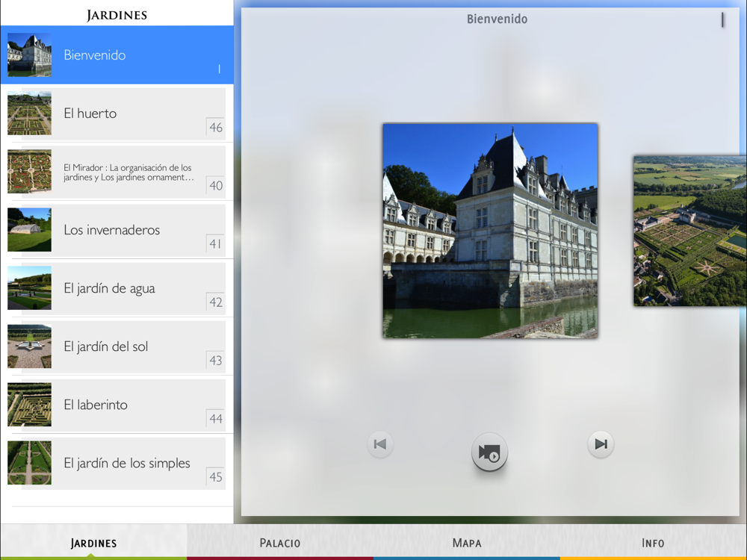747x560 pixels.
Task: Click the greenhouse thumbnail for Los invernaderos
Action: click(30, 230)
